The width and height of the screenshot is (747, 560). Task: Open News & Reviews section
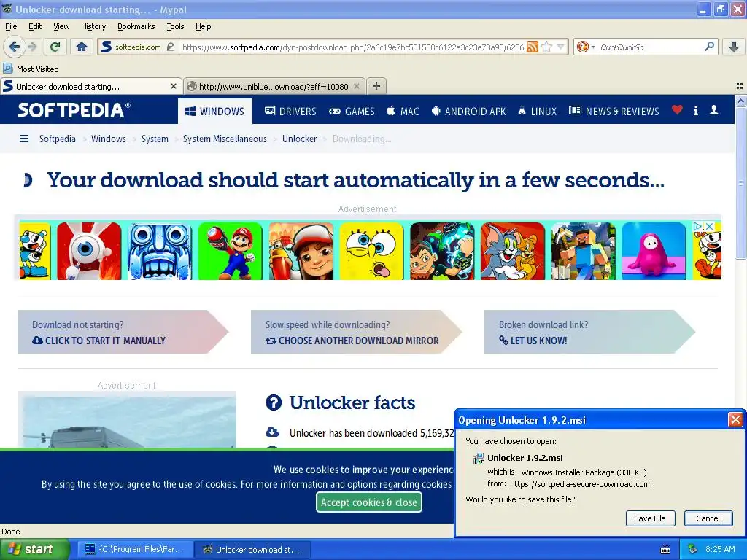point(614,112)
